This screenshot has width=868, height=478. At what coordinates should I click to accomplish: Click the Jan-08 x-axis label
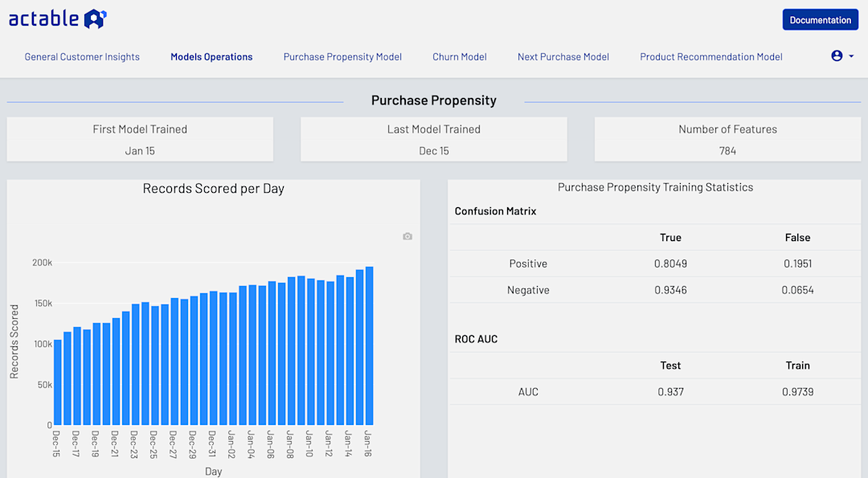[x=290, y=443]
